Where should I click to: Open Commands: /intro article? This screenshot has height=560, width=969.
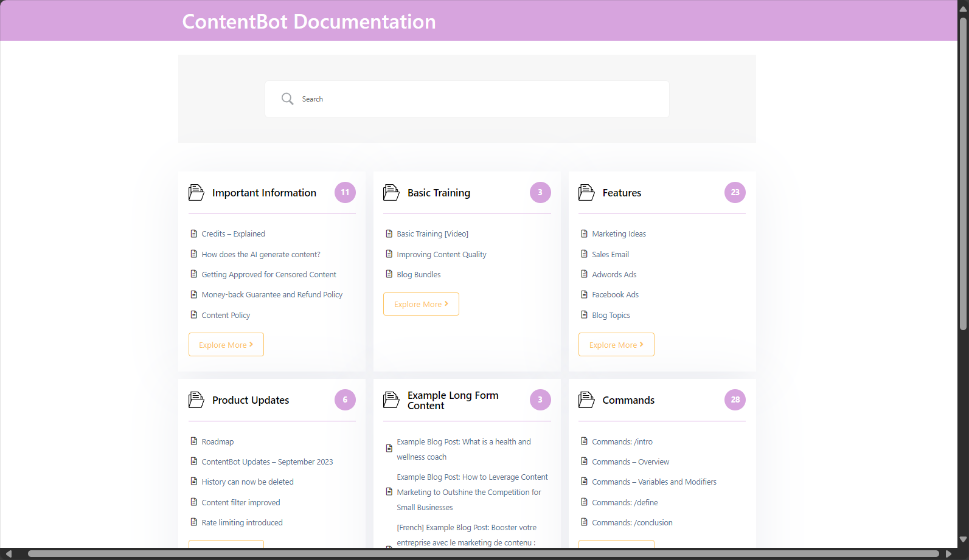(622, 442)
